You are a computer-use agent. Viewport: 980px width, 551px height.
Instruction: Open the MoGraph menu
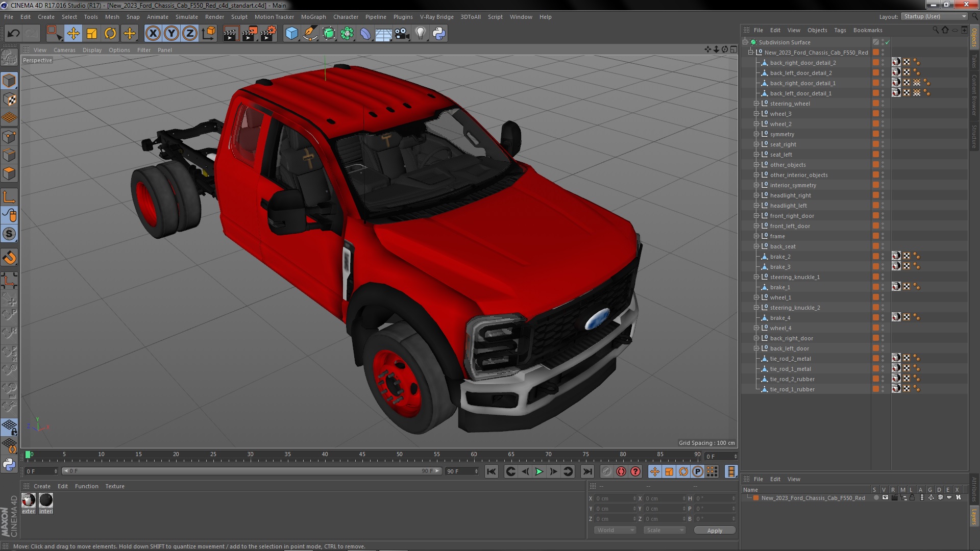pos(313,17)
